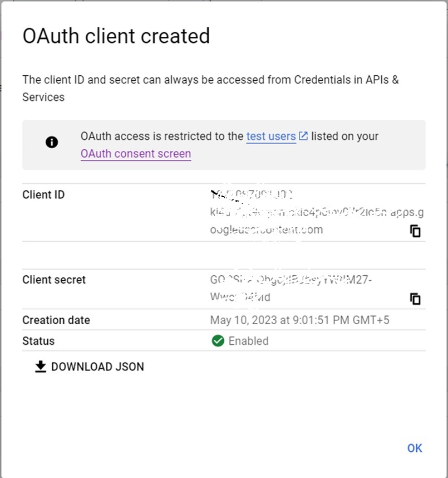Click the download arrow icon beside DOWNLOAD JSON

click(41, 367)
